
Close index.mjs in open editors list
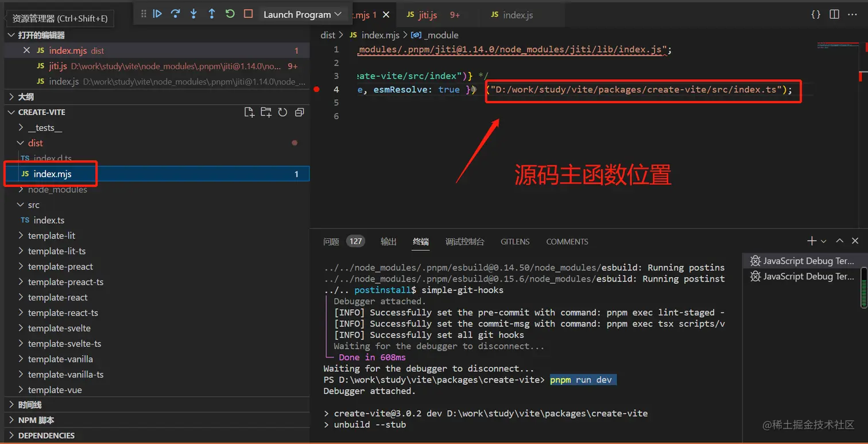click(x=26, y=50)
